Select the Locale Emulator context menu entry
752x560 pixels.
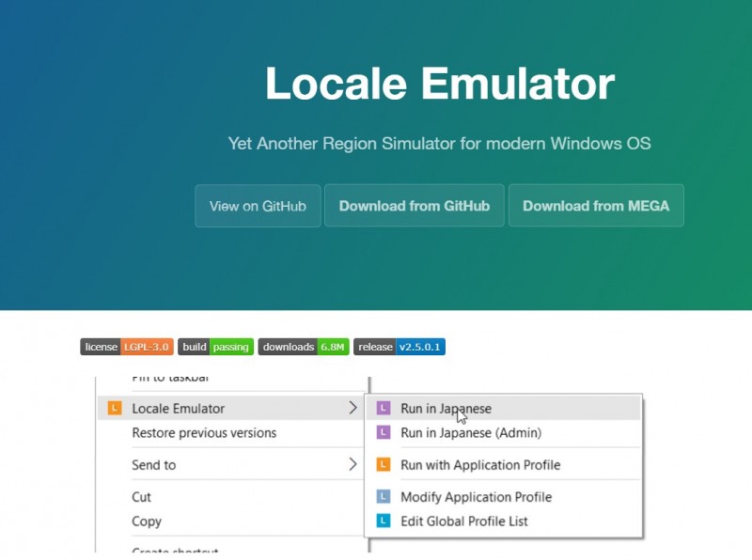(231, 408)
